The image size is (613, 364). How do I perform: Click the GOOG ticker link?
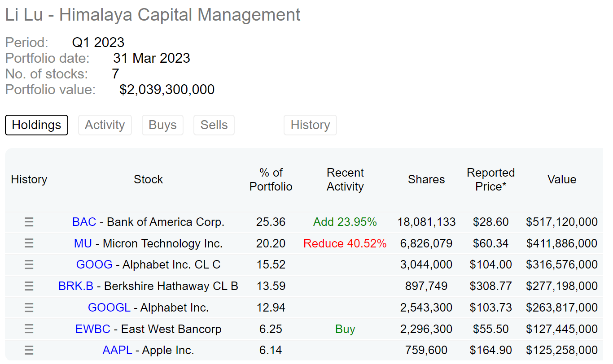coord(94,264)
